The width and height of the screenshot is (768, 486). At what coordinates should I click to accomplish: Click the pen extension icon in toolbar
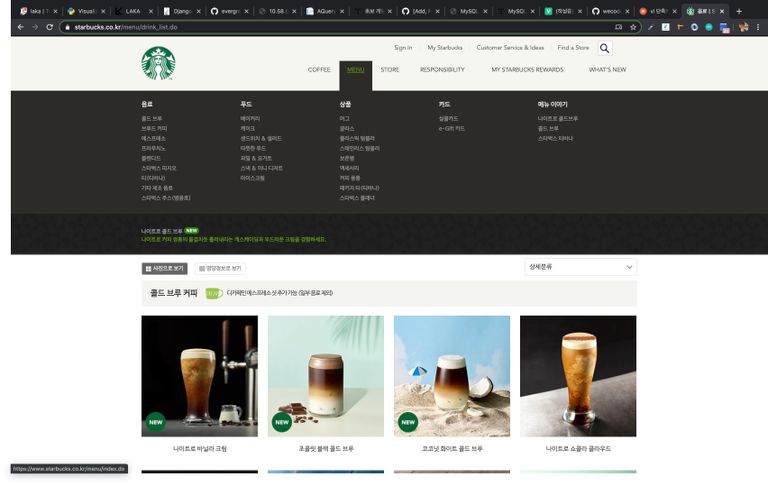pos(650,27)
